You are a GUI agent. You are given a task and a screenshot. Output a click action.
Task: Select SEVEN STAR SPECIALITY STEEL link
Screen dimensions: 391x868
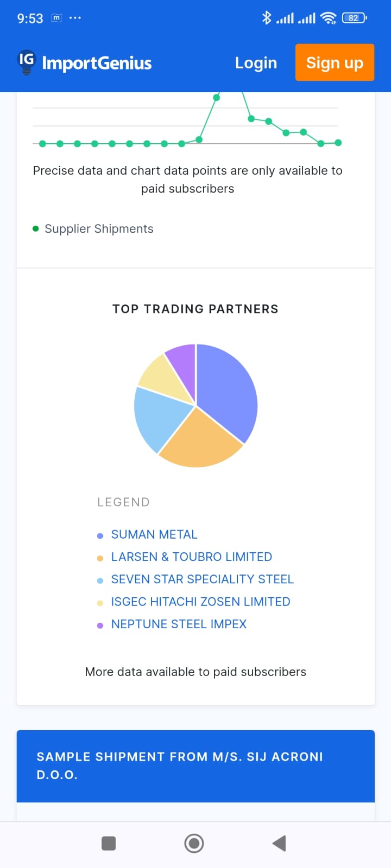tap(202, 579)
